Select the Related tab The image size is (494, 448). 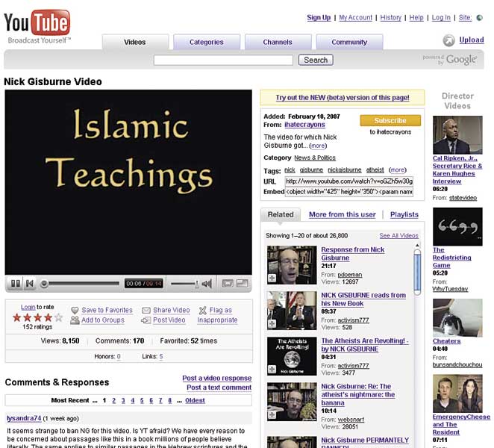[281, 214]
